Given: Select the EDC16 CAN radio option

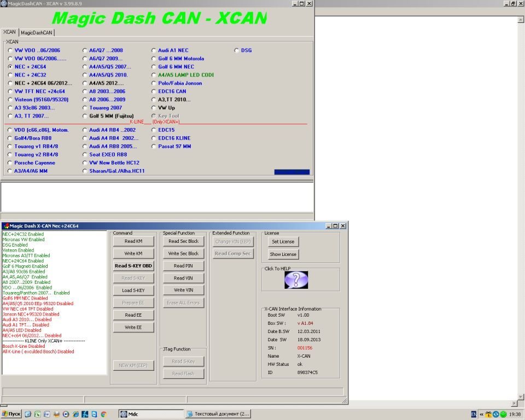Looking at the screenshot, I should coord(154,91).
